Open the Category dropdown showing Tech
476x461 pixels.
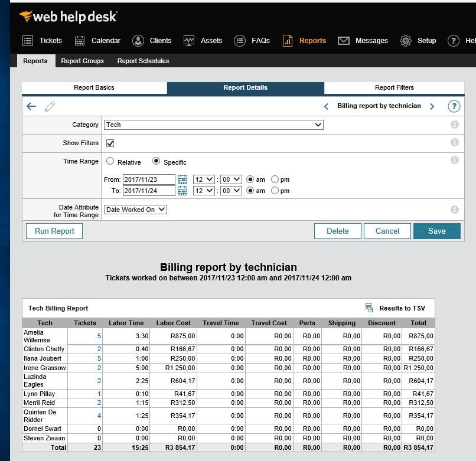click(213, 125)
